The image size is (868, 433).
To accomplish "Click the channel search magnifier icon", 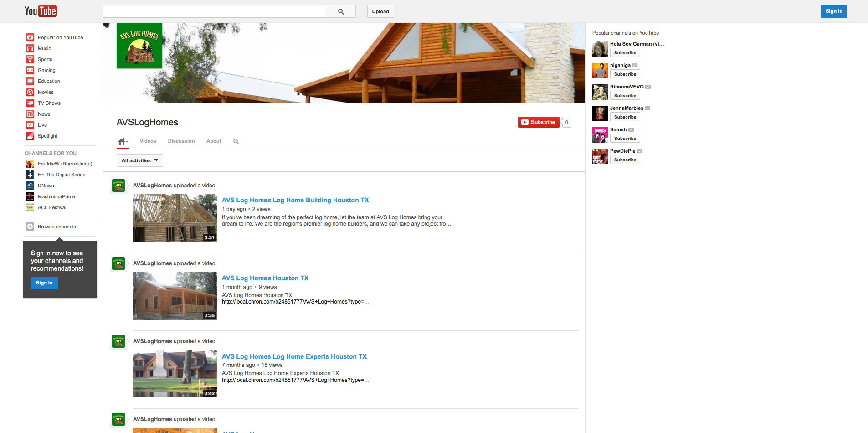I will 236,141.
